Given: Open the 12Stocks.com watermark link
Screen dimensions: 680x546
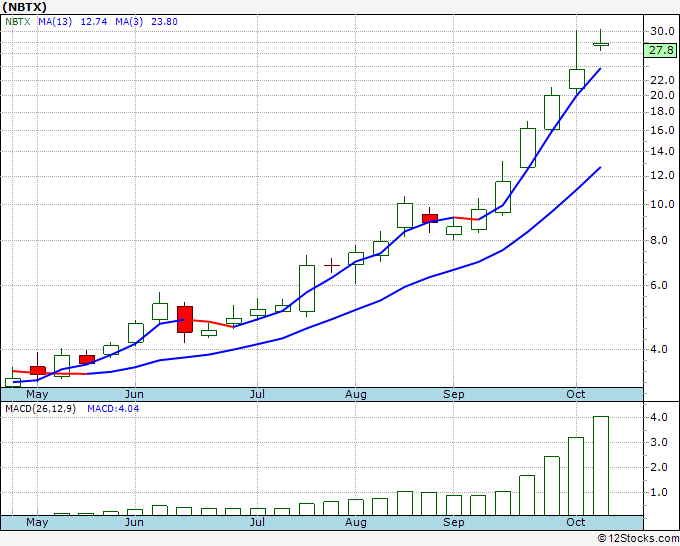Looking at the screenshot, I should (638, 538).
